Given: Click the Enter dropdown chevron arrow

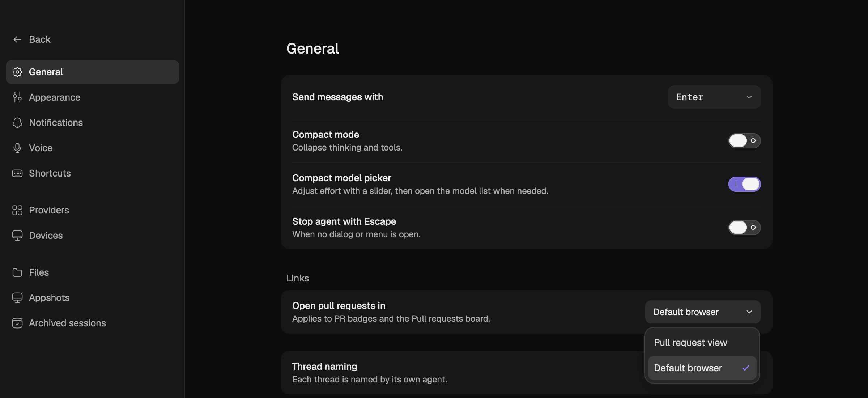Looking at the screenshot, I should pos(749,97).
